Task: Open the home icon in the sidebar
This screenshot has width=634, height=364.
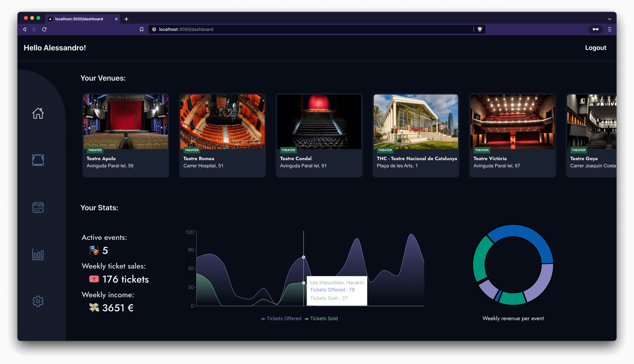Action: 38,113
